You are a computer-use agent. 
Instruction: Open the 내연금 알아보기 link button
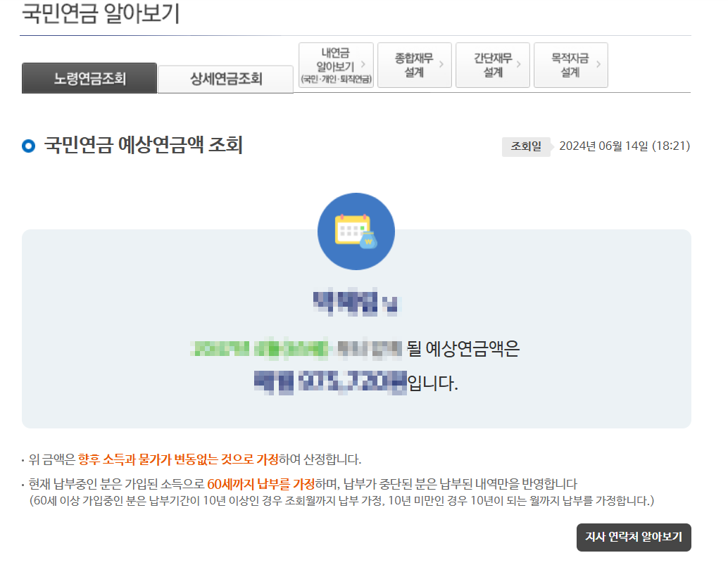(336, 65)
